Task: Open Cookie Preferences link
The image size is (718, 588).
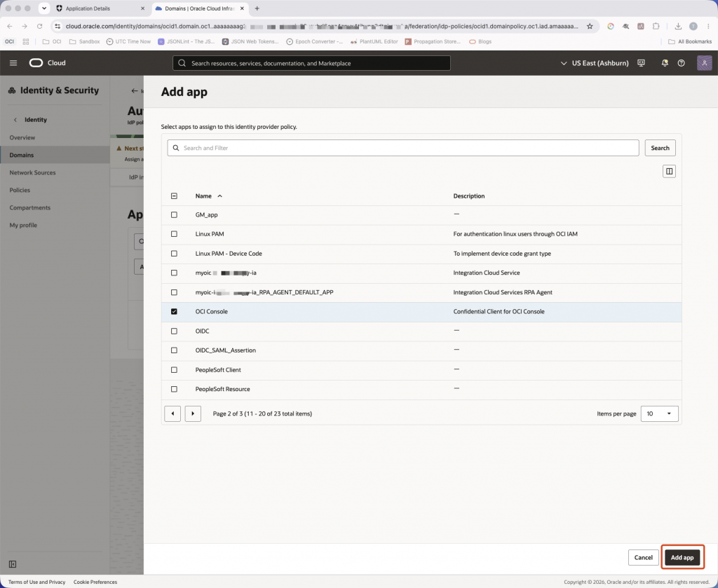Action: (95, 582)
